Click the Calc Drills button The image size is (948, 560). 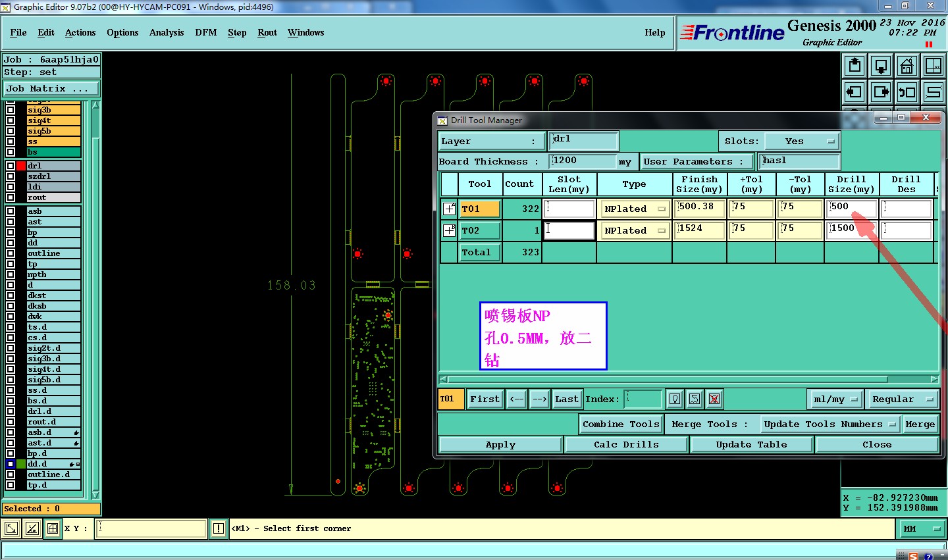click(x=626, y=445)
